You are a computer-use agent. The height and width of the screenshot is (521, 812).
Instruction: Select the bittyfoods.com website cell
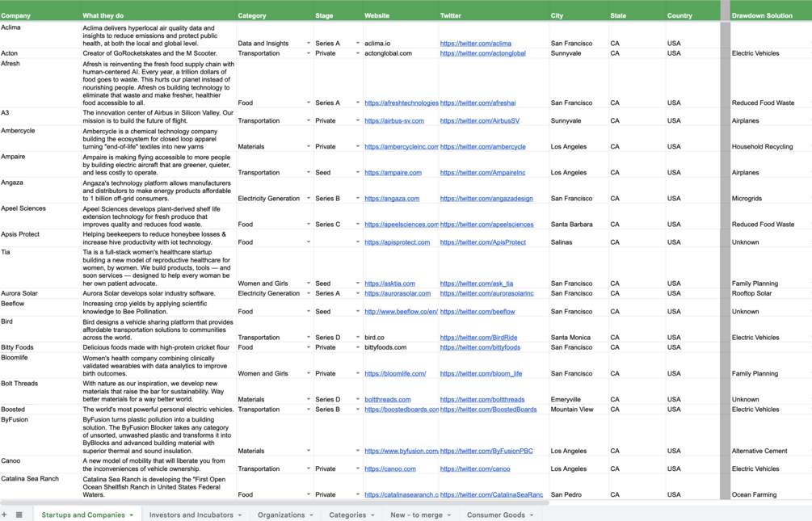(400, 347)
